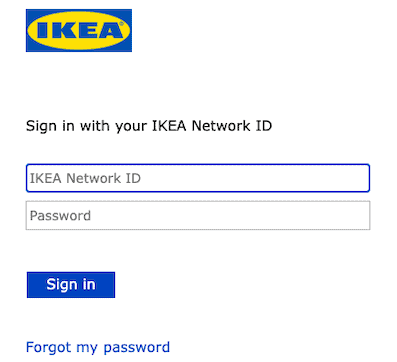Focus the IKEA Network ID field
397x362 pixels.
coord(198,178)
